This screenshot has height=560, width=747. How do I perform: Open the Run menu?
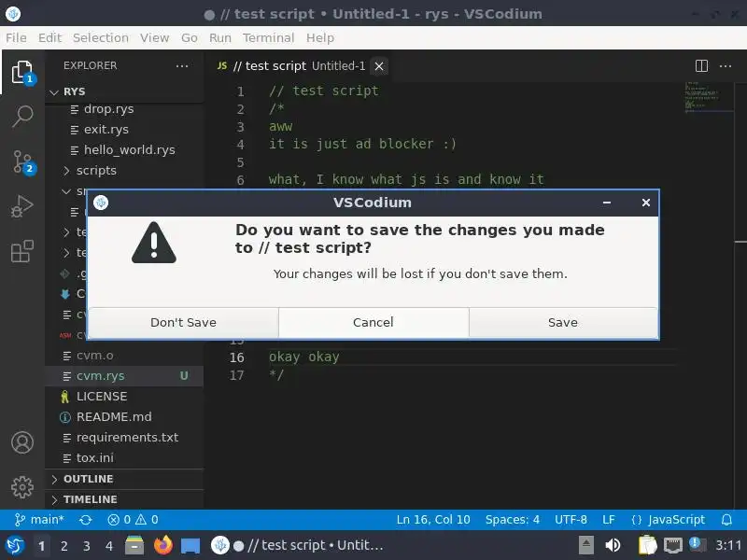tap(220, 38)
